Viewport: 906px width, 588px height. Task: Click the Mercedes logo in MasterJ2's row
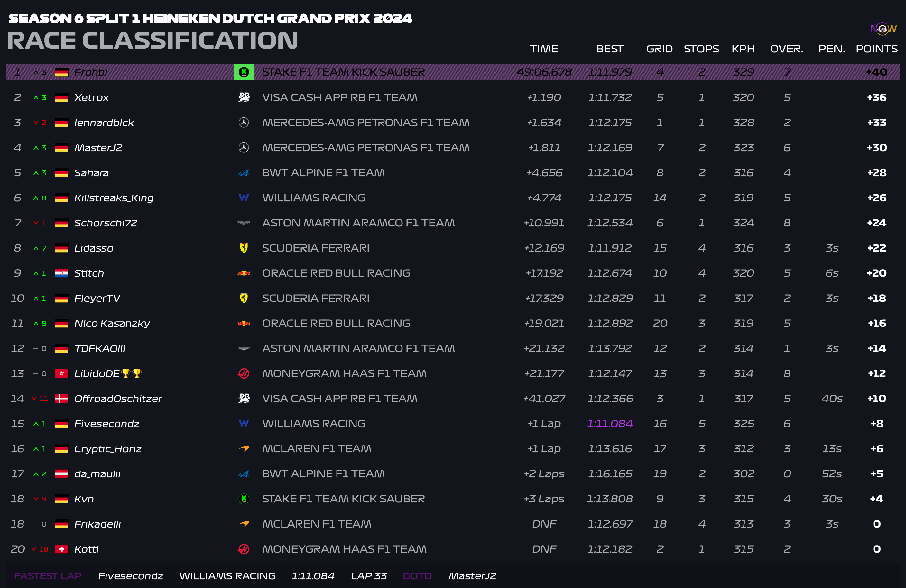pos(244,148)
